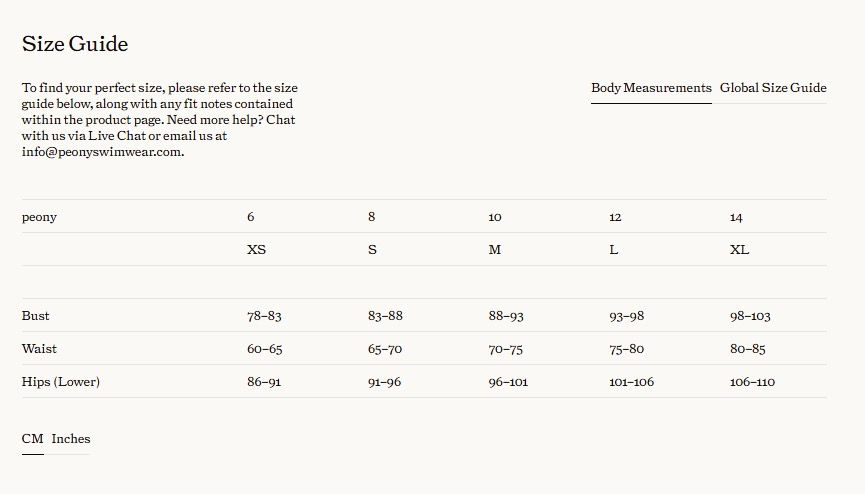This screenshot has height=494, width=865.
Task: Click the 88–93 bust measurement for M
Action: click(x=506, y=316)
